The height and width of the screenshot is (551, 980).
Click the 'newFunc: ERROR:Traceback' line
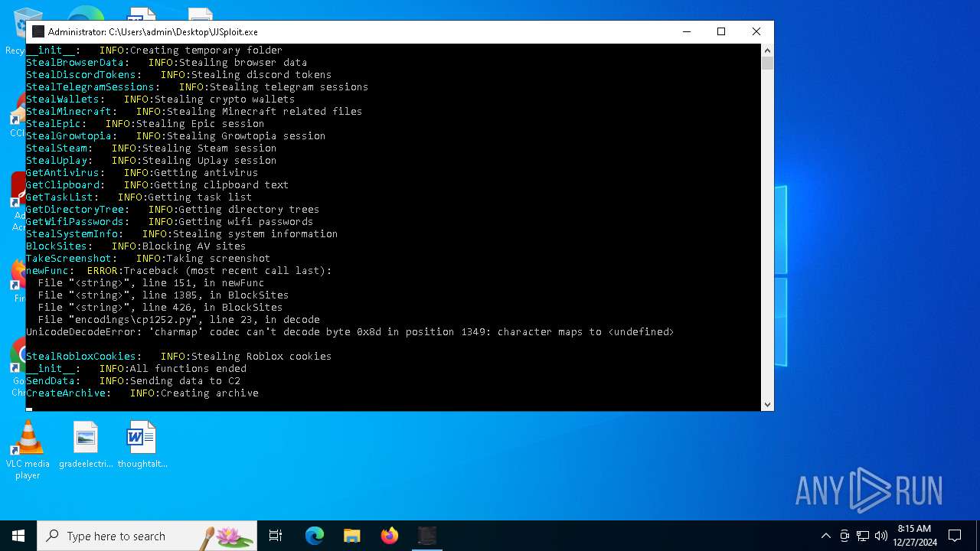coord(178,271)
